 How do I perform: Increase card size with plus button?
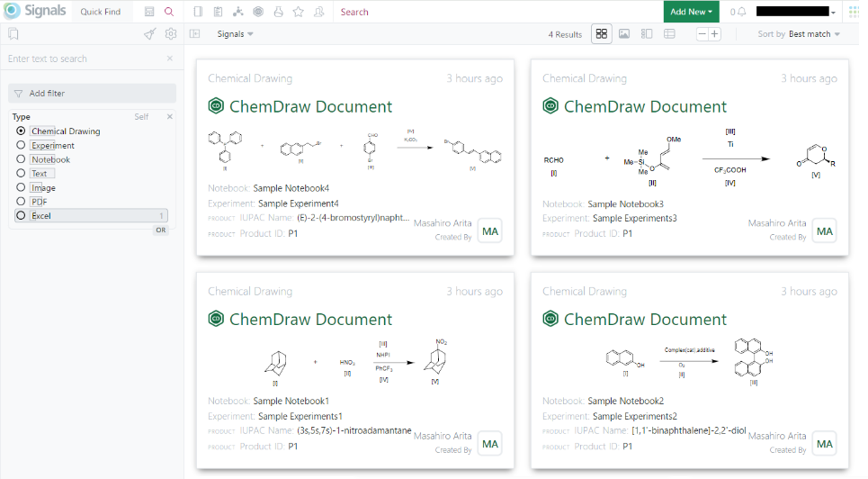(715, 34)
